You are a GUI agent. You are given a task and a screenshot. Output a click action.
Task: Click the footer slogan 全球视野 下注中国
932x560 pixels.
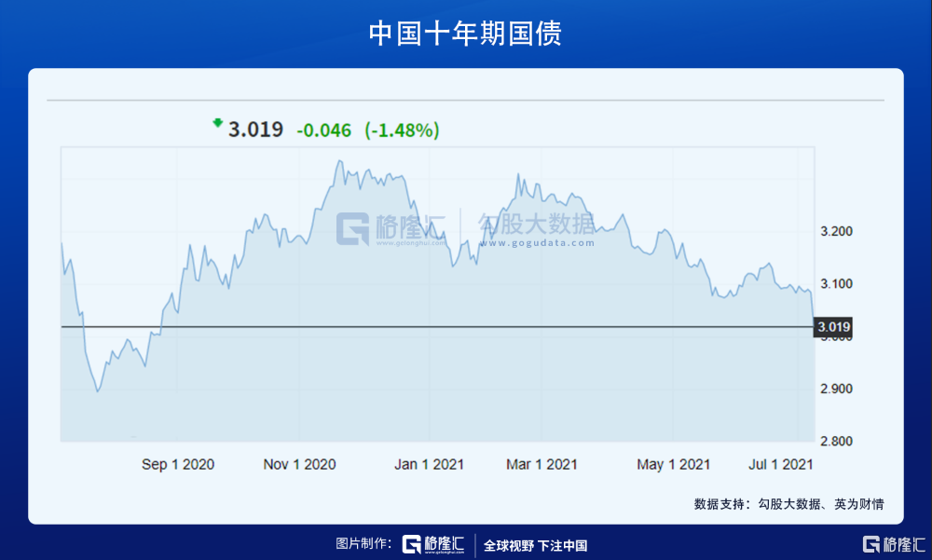coord(535,546)
